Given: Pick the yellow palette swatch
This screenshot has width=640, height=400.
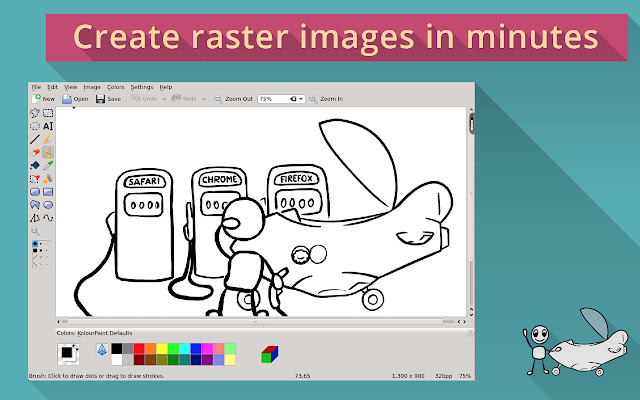Looking at the screenshot, I should click(162, 349).
